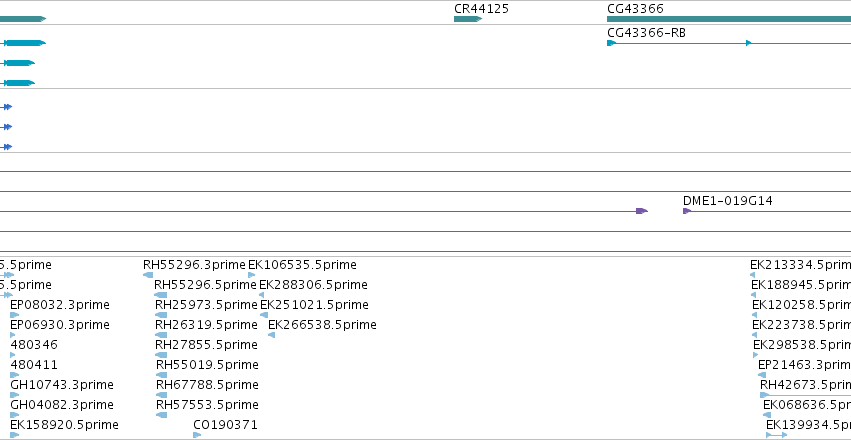Click the EK266538.5prime EST glyph
The image size is (851, 440).
pos(272,335)
